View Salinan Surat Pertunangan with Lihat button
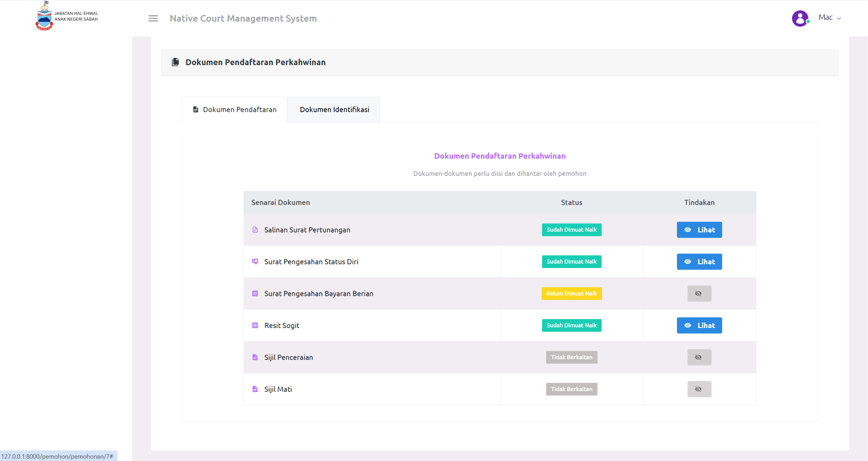 click(699, 230)
